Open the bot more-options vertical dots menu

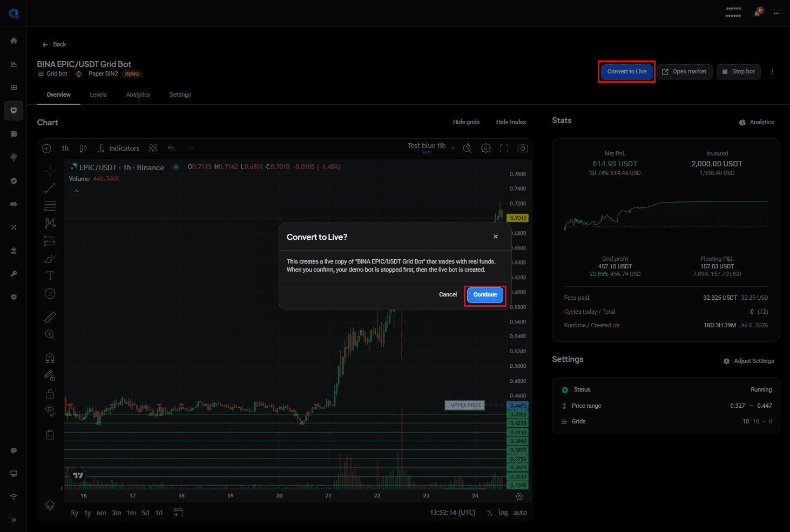772,72
